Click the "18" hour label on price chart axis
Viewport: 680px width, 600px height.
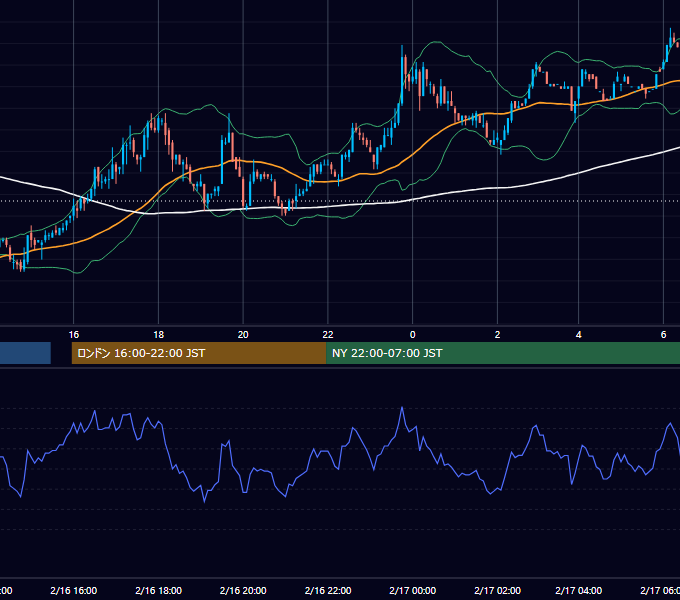159,335
